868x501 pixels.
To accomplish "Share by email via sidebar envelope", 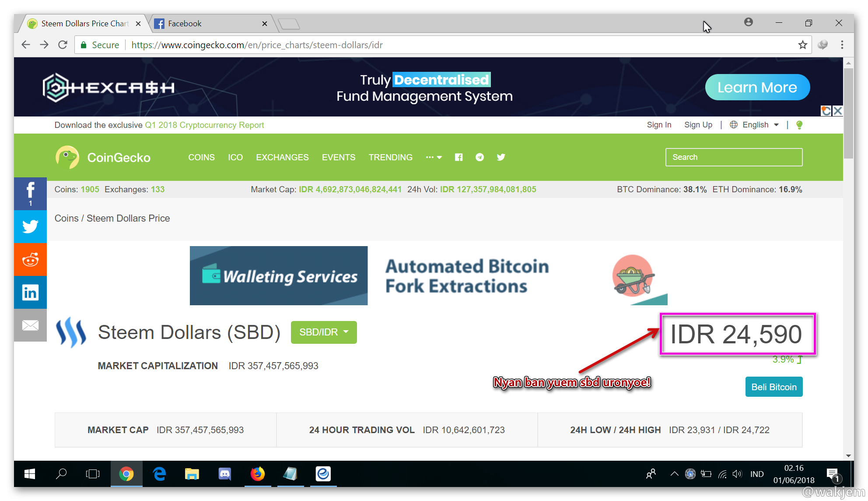I will pos(30,325).
